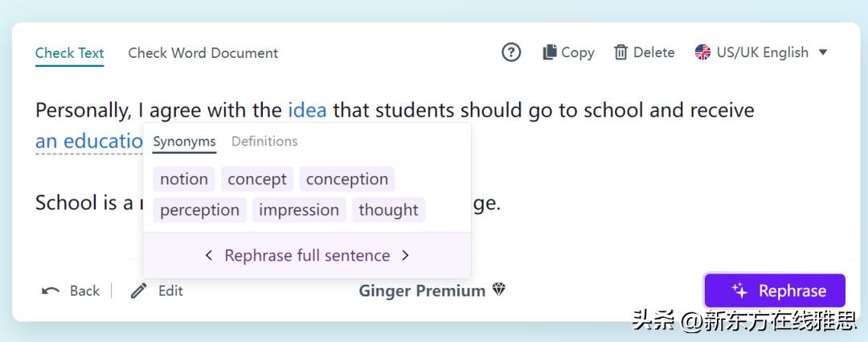Screen dimensions: 868x342
Task: Go to previous rephrase with left chevron
Action: [209, 255]
